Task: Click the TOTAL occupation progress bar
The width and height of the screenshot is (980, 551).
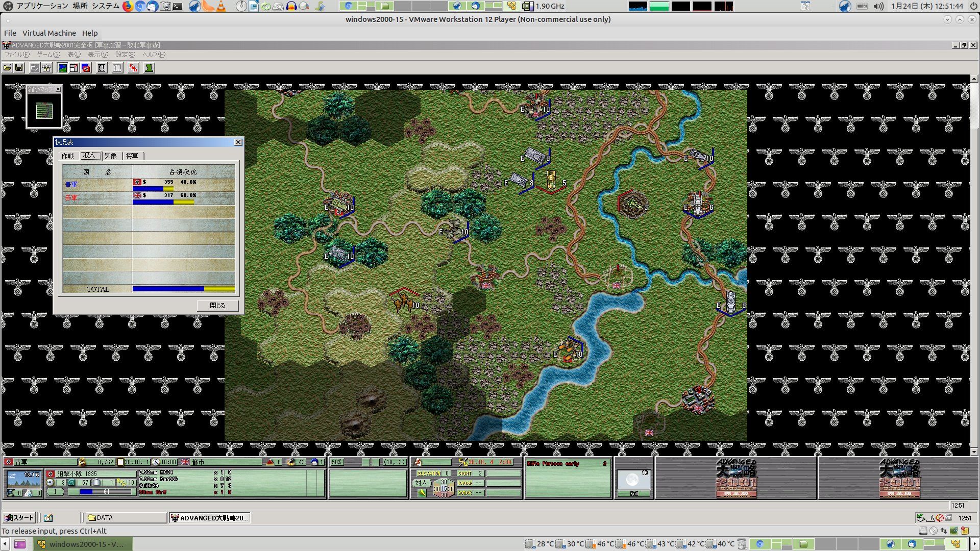Action: click(183, 289)
